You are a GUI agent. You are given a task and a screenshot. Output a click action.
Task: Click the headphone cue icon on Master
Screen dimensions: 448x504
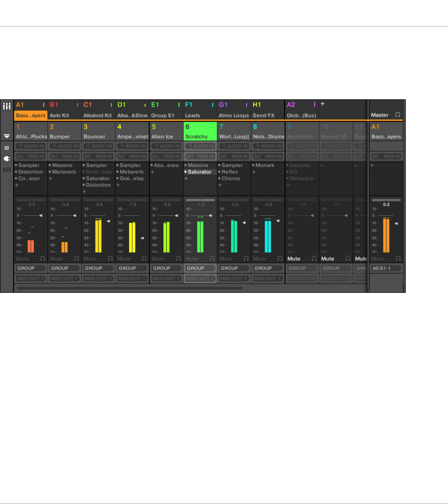tap(398, 115)
